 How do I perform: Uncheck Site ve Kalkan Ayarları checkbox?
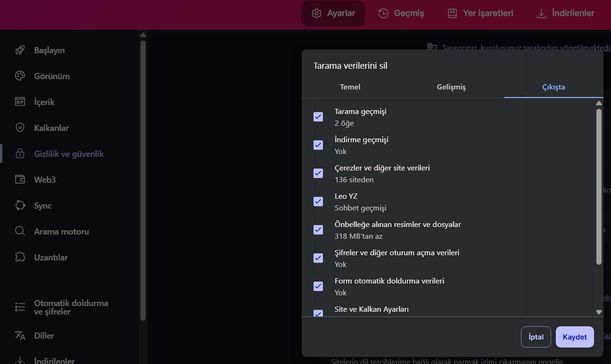pyautogui.click(x=318, y=313)
